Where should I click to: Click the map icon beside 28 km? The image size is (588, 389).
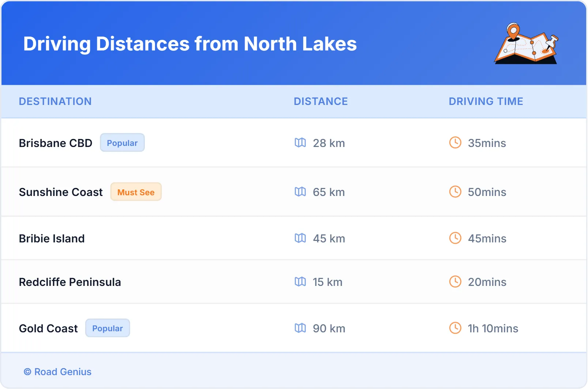300,143
